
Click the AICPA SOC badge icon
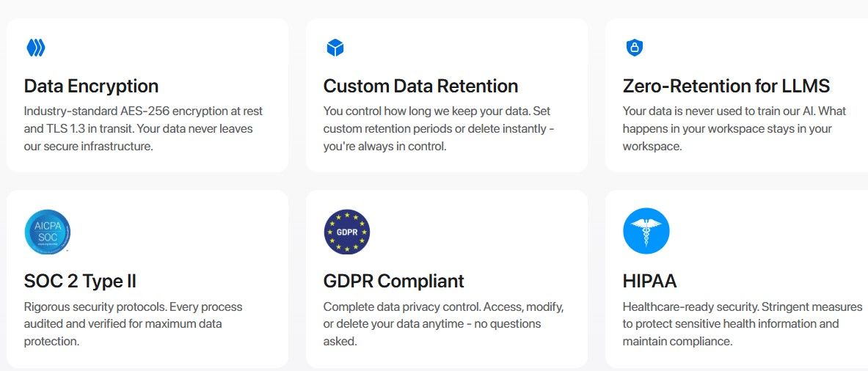click(48, 232)
